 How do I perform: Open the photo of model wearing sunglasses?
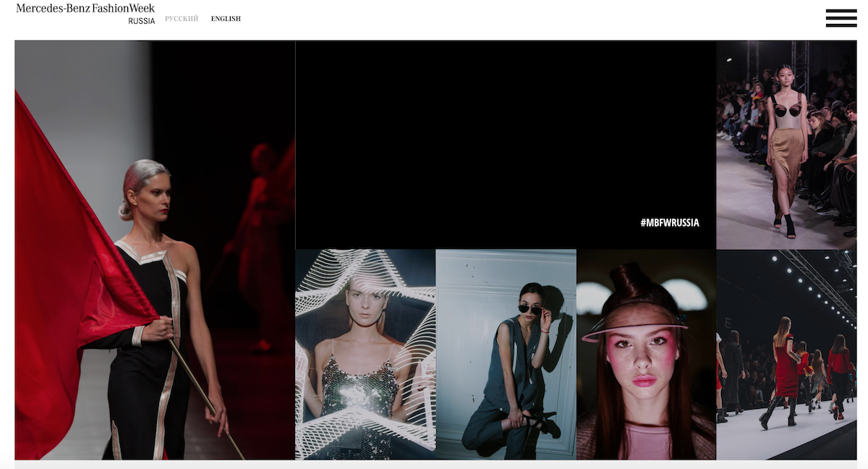[x=506, y=355]
